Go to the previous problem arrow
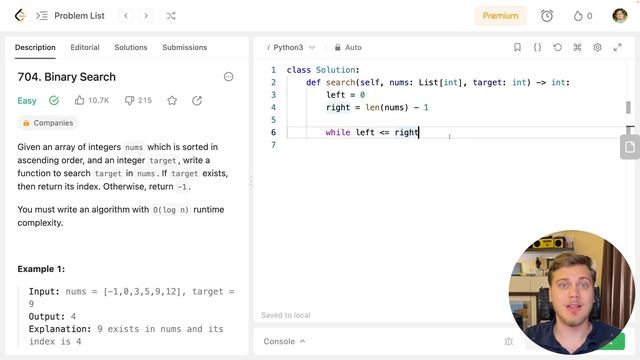 126,16
